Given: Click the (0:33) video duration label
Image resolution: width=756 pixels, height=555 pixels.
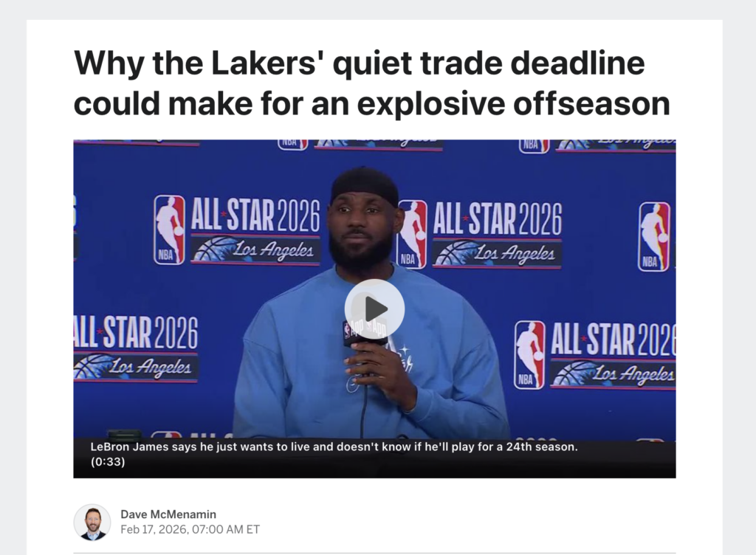Looking at the screenshot, I should click(108, 461).
